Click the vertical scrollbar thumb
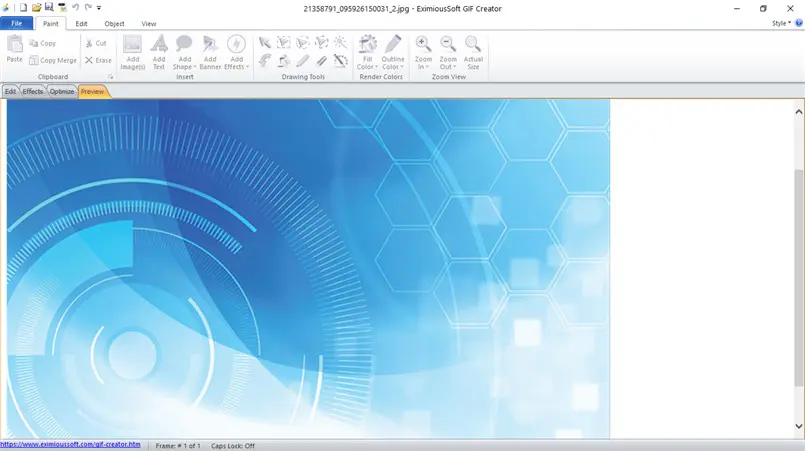Screen dimensions: 805x451 click(799, 277)
